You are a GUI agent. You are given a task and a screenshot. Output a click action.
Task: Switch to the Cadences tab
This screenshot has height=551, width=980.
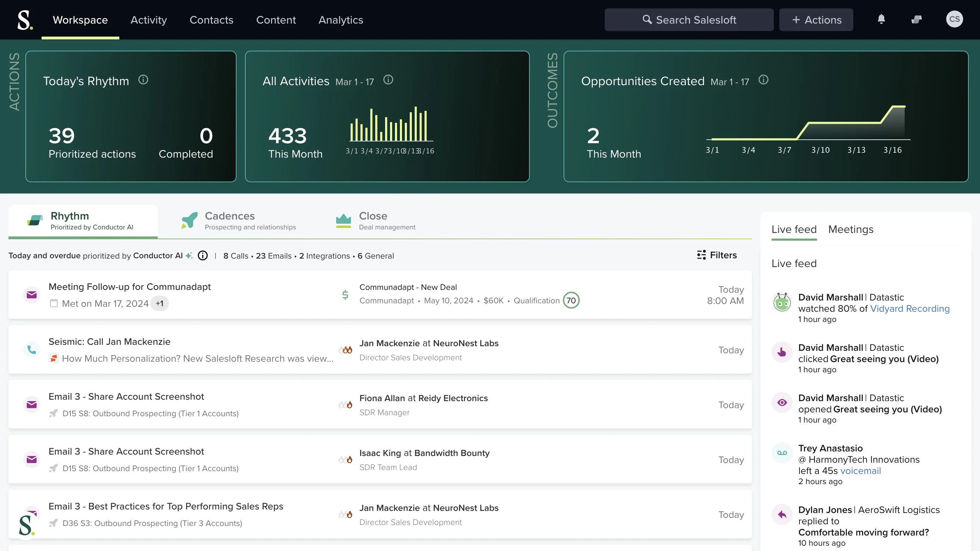pos(239,221)
